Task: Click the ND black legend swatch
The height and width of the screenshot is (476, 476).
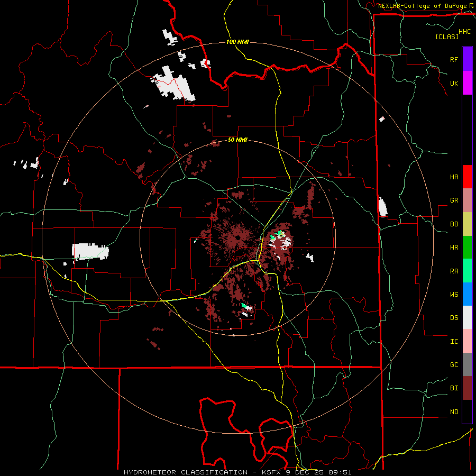Action: coord(467,411)
